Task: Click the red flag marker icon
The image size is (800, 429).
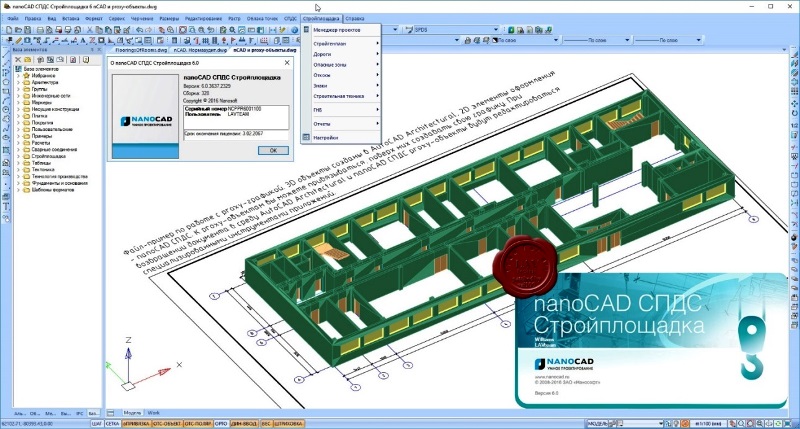Action: [232, 41]
